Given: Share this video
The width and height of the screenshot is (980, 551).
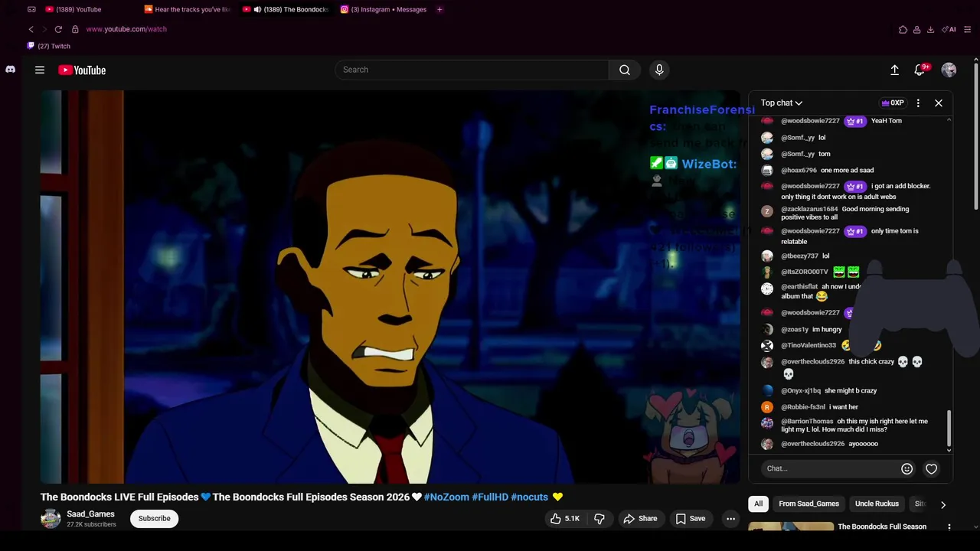Looking at the screenshot, I should pos(640,519).
